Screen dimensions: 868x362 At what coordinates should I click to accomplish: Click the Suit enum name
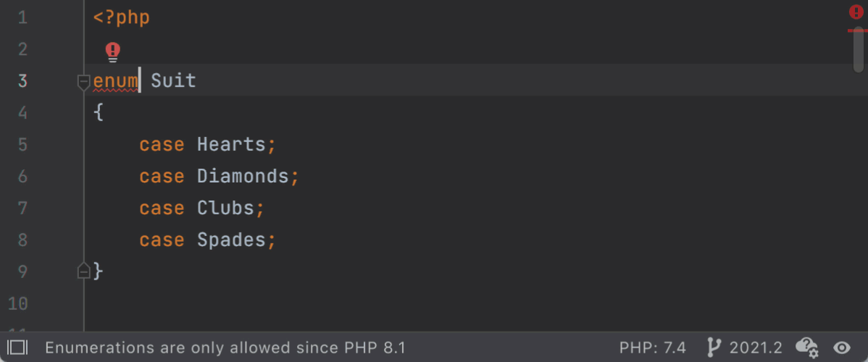click(173, 81)
